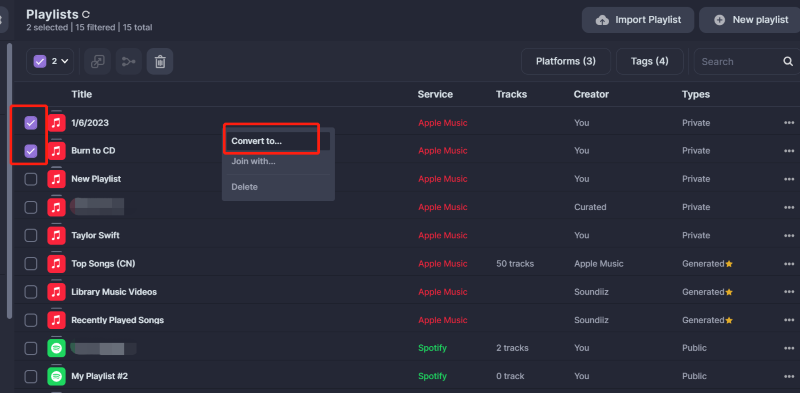This screenshot has height=393, width=800.
Task: Open the Taylor Swift playlist title
Action: click(95, 235)
